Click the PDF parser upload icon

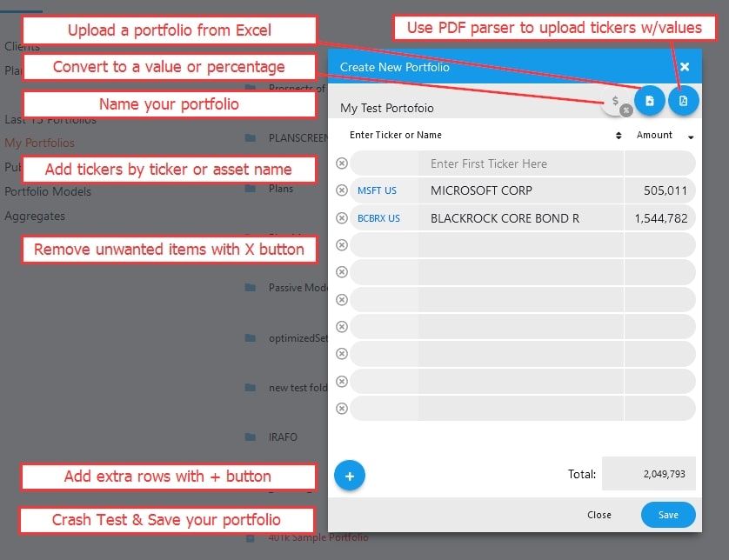[683, 101]
